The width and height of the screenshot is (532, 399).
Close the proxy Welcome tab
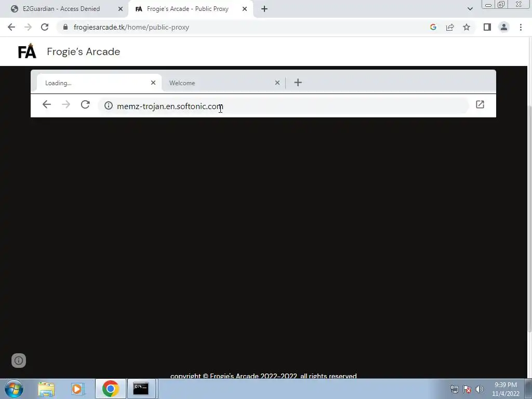277,83
